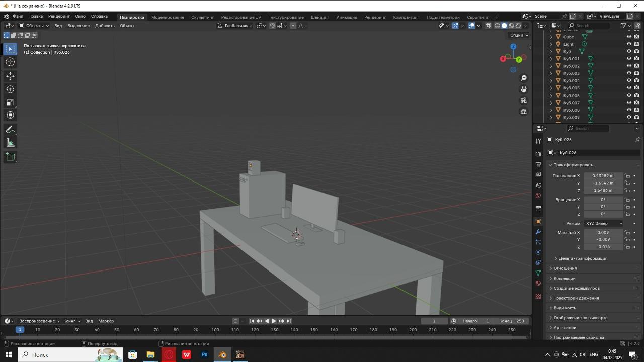Hide Куб.003 with its eye icon
Viewport: 644px width, 362px height.
pos(629,73)
